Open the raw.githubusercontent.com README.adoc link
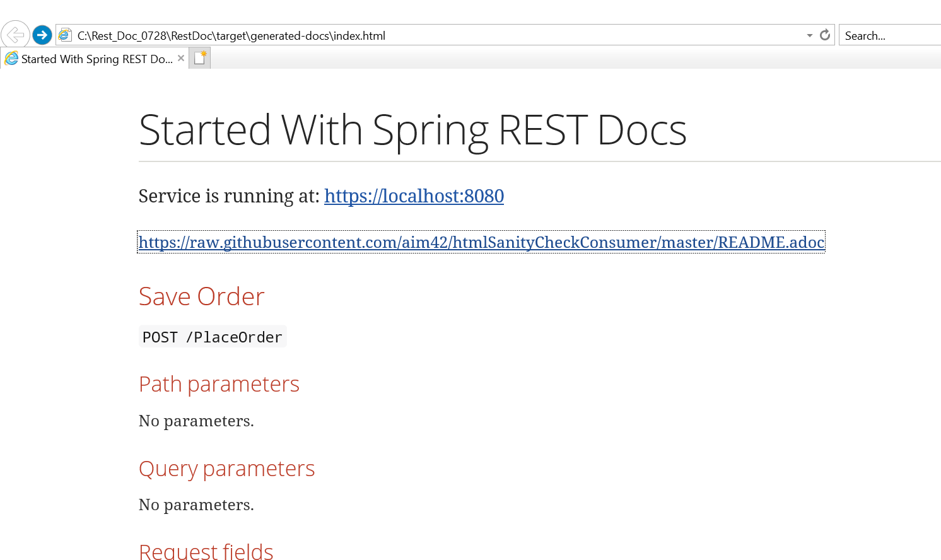The image size is (941, 560). point(481,242)
